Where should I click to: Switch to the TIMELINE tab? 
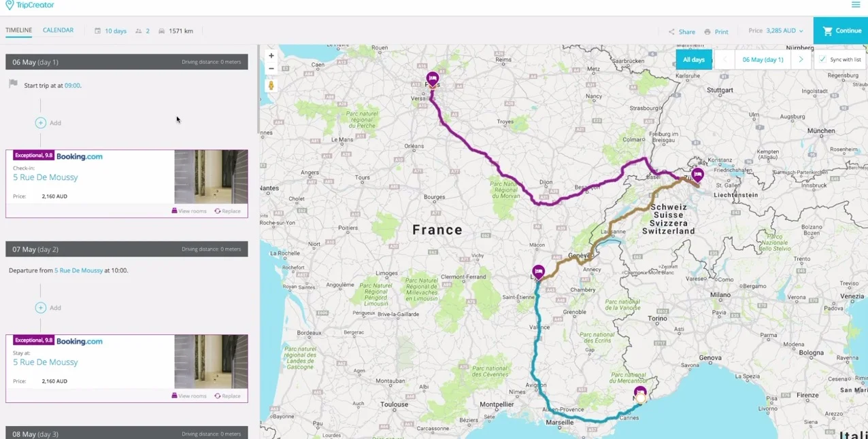click(x=19, y=31)
